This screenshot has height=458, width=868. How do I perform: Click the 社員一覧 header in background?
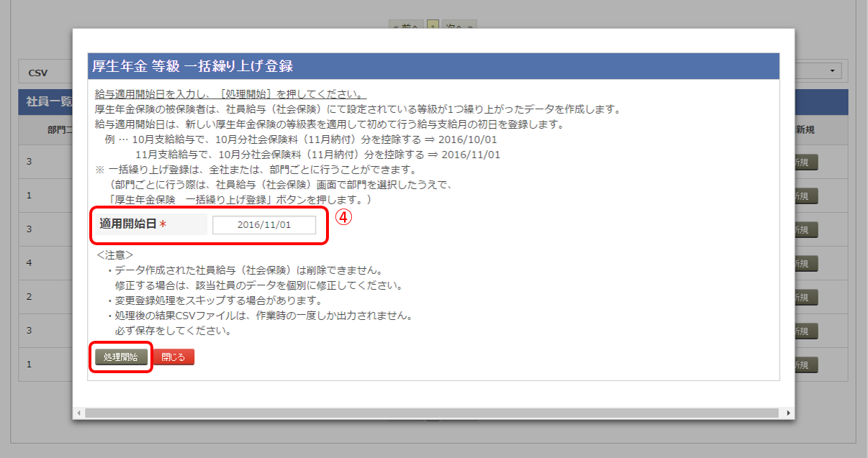click(x=49, y=102)
